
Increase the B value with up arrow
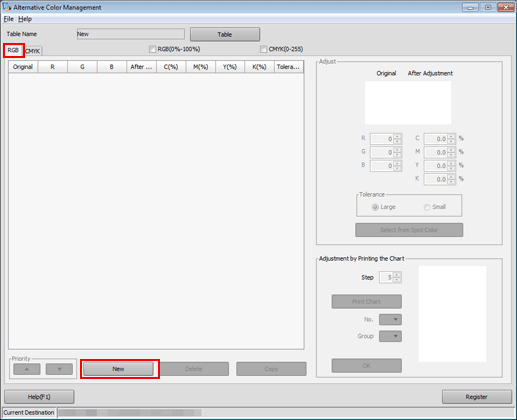click(397, 163)
